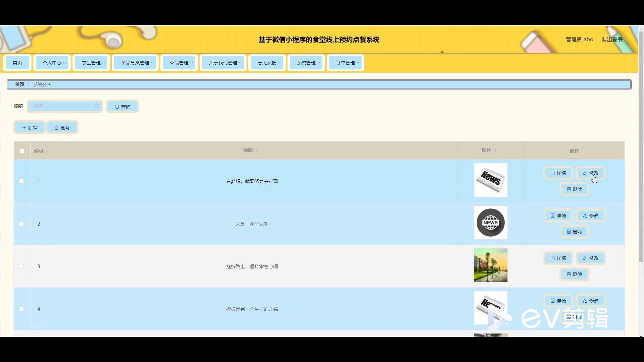Toggle the select-all checkbox in table header
Image resolution: width=644 pixels, height=362 pixels.
tap(22, 151)
